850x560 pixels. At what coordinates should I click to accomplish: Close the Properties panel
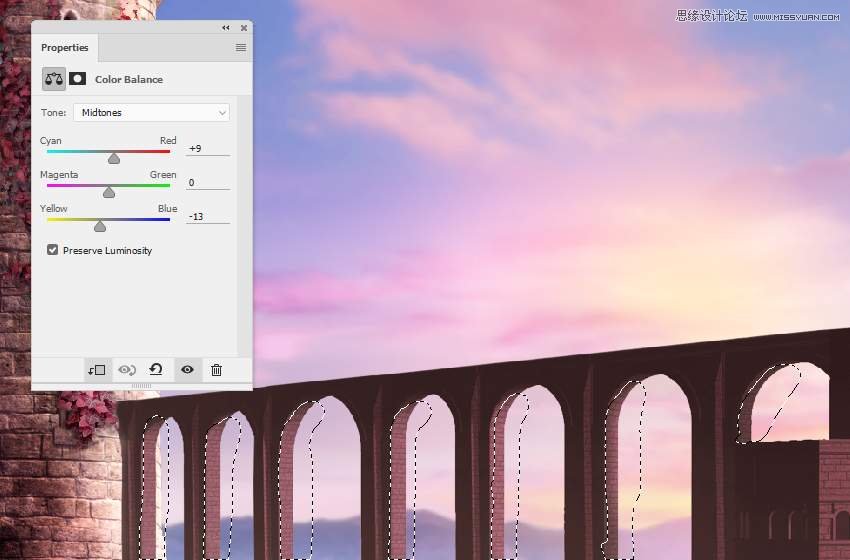244,28
